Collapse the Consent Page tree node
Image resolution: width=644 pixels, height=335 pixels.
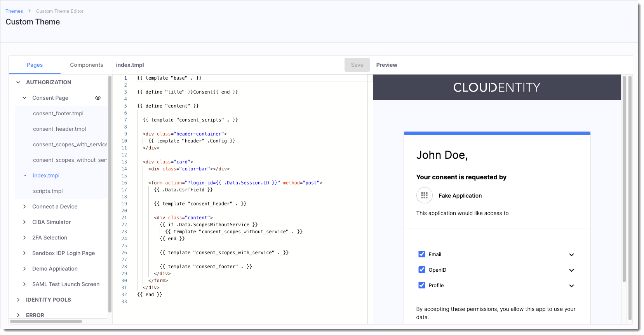tap(24, 98)
